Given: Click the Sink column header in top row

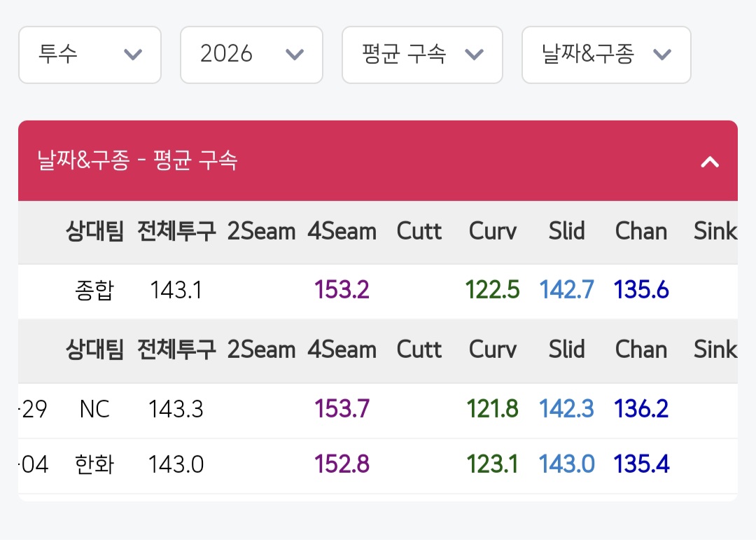Looking at the screenshot, I should [x=715, y=232].
